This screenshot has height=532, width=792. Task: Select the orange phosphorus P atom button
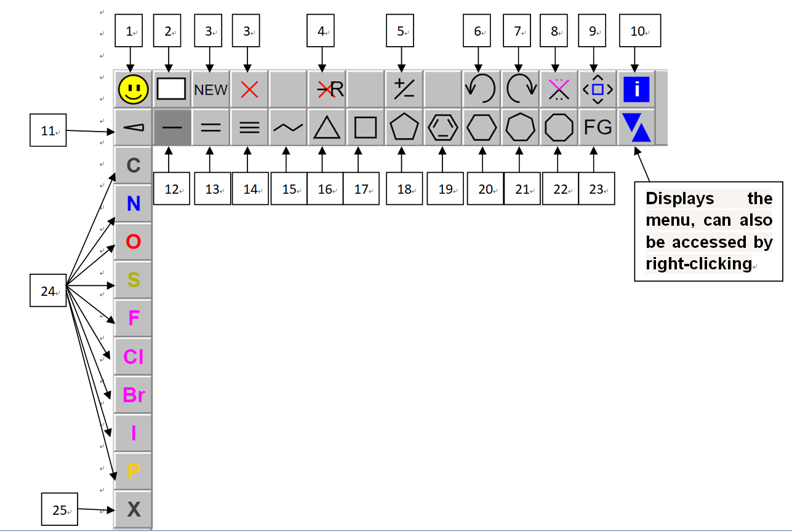pyautogui.click(x=133, y=470)
